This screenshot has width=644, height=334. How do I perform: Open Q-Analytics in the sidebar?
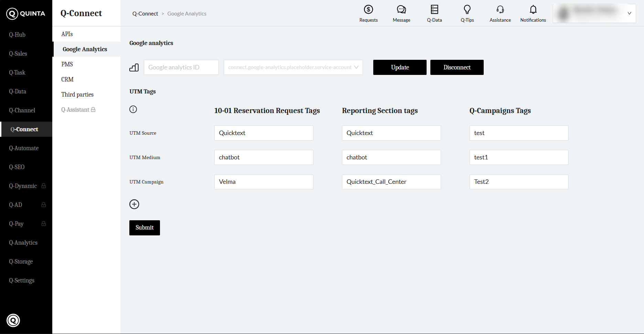pyautogui.click(x=23, y=243)
